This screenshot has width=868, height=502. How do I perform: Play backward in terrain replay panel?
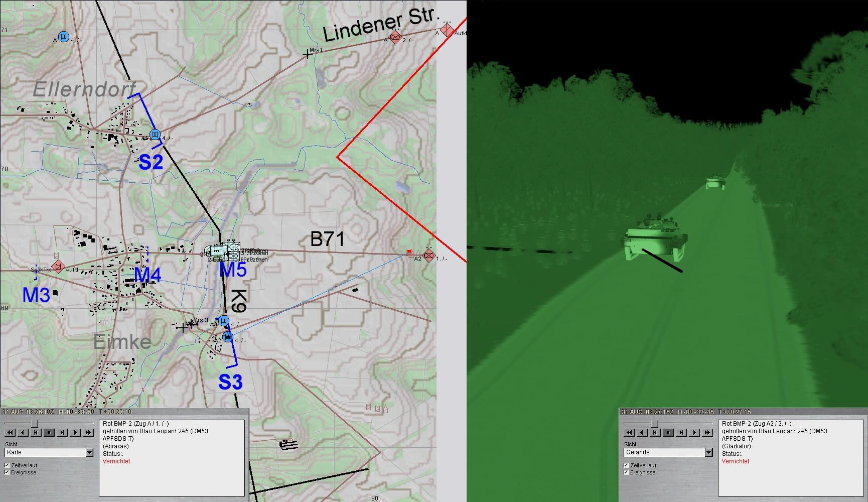tap(642, 432)
